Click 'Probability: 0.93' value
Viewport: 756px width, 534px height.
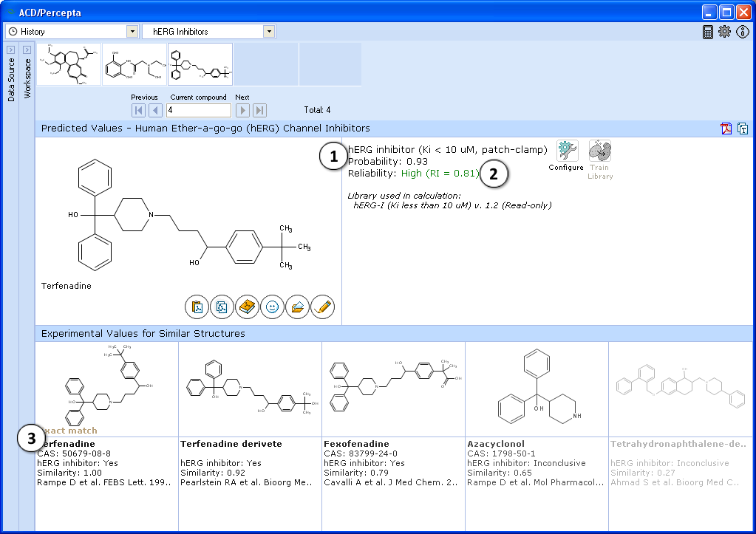coord(388,162)
